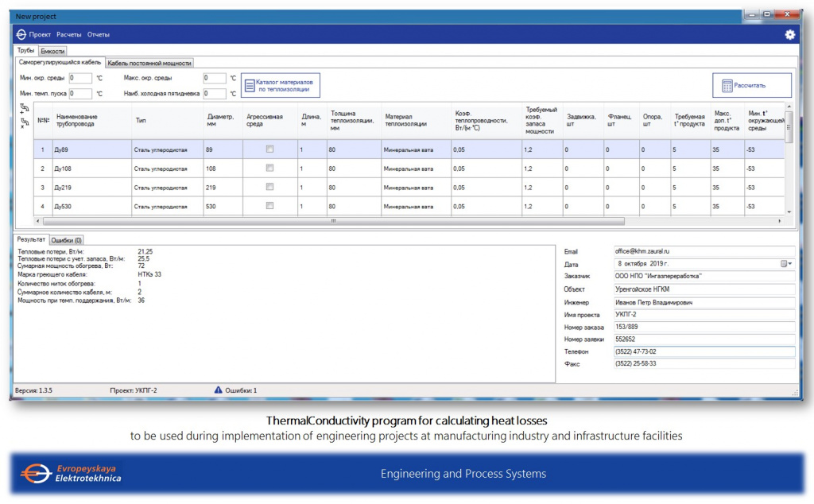Click the app logo icon beside Проект
This screenshot has width=814, height=504.
click(x=21, y=34)
